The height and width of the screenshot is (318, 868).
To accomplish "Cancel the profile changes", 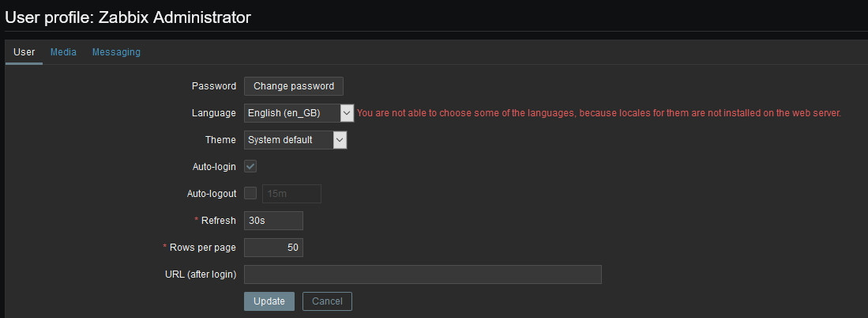I will [x=327, y=301].
